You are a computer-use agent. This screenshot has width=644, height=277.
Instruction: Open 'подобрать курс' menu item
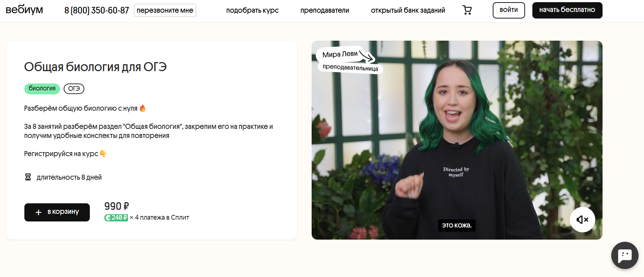[x=252, y=11]
